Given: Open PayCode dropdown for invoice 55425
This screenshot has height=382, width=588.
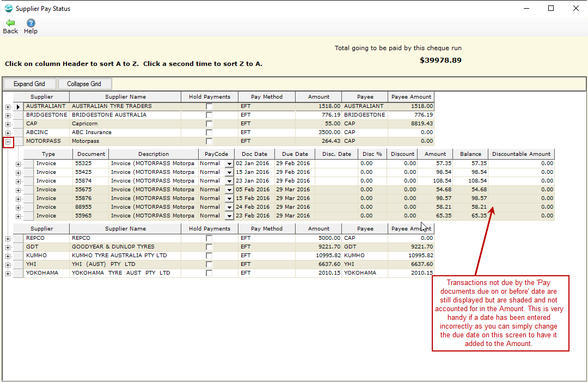Looking at the screenshot, I should [229, 172].
